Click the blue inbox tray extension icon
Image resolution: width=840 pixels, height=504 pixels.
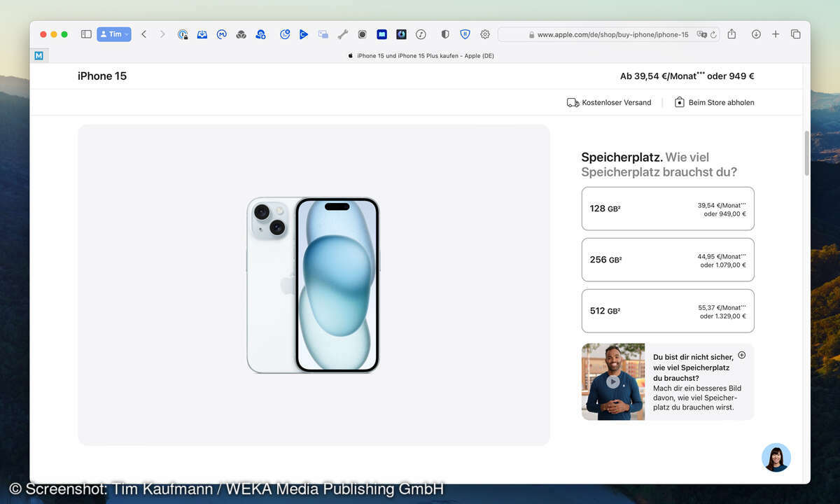pos(202,34)
